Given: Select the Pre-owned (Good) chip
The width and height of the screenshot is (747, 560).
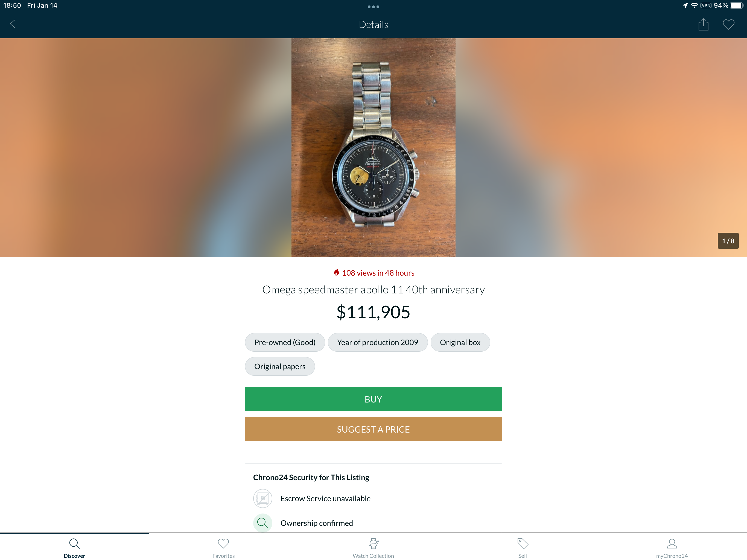Looking at the screenshot, I should pos(285,342).
